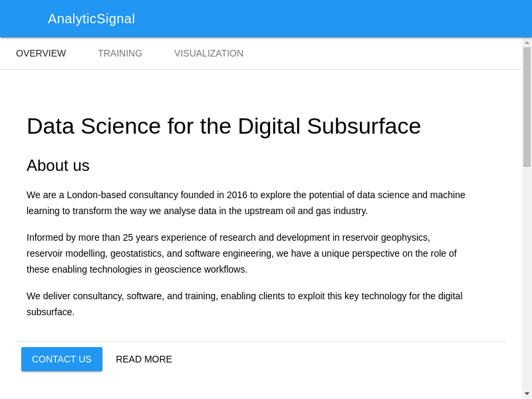This screenshot has height=399, width=532.
Task: Click the year '2016' in the first paragraph
Action: [x=237, y=195]
